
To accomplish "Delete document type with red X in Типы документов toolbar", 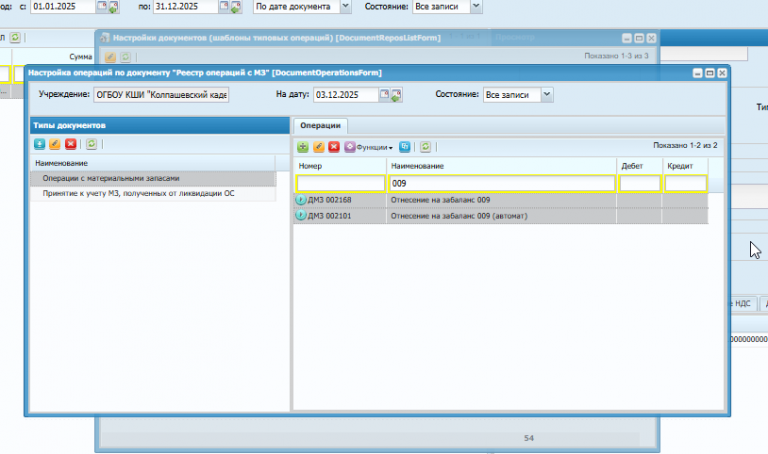I will pos(71,144).
